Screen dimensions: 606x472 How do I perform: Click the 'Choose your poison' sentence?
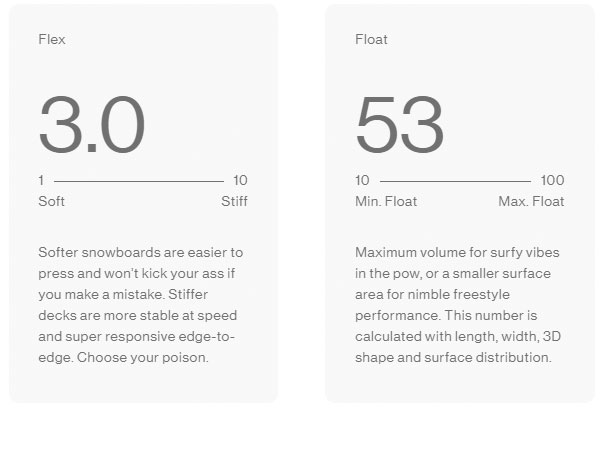(150, 357)
